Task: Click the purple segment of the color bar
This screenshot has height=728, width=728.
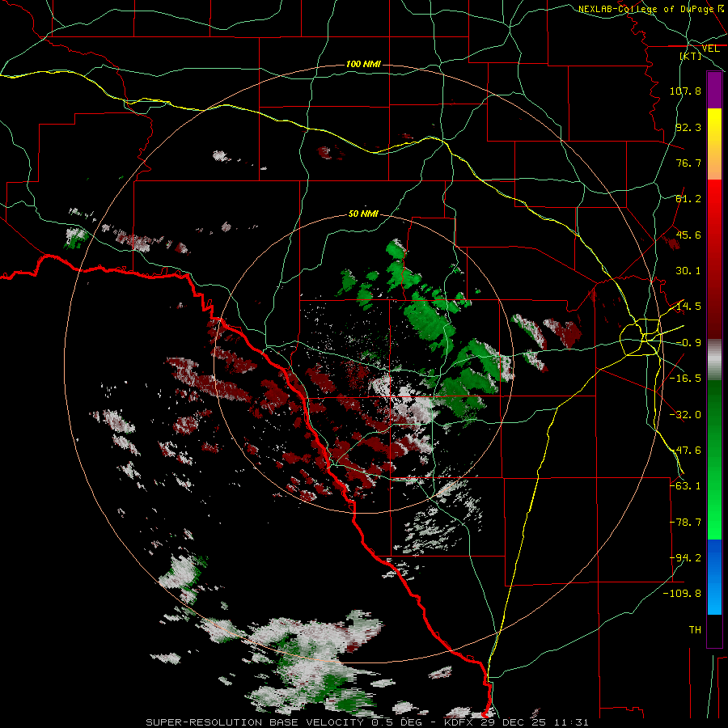Action: tap(714, 91)
